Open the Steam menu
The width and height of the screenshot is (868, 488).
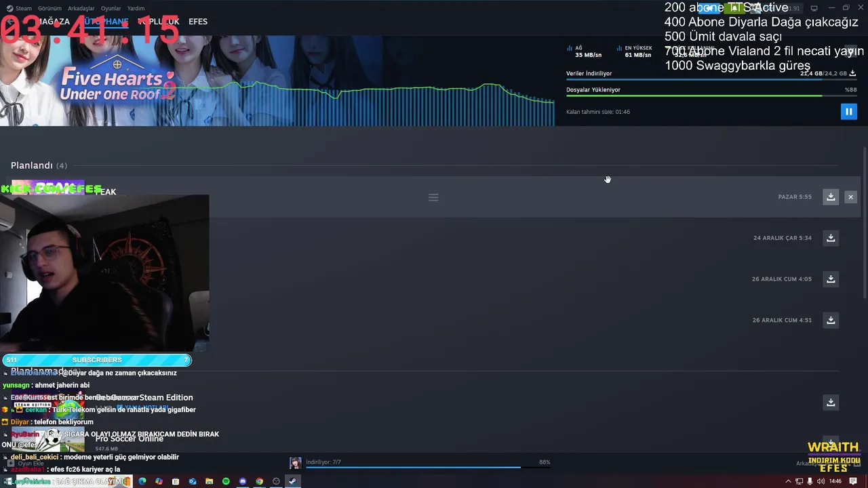click(x=20, y=8)
